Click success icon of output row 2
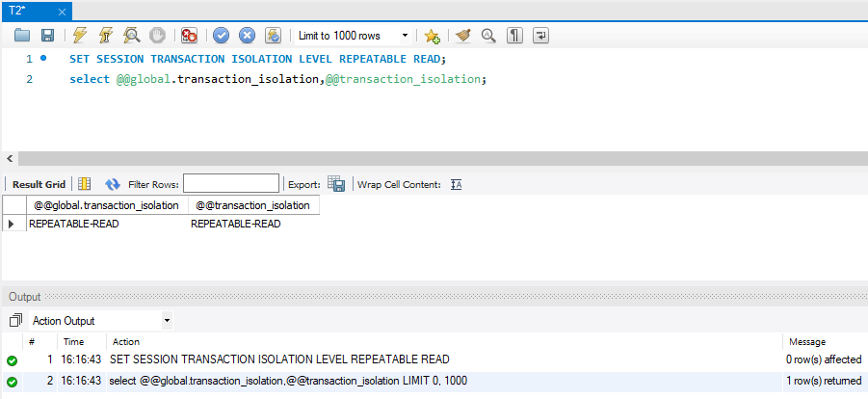This screenshot has height=399, width=868. point(12,382)
